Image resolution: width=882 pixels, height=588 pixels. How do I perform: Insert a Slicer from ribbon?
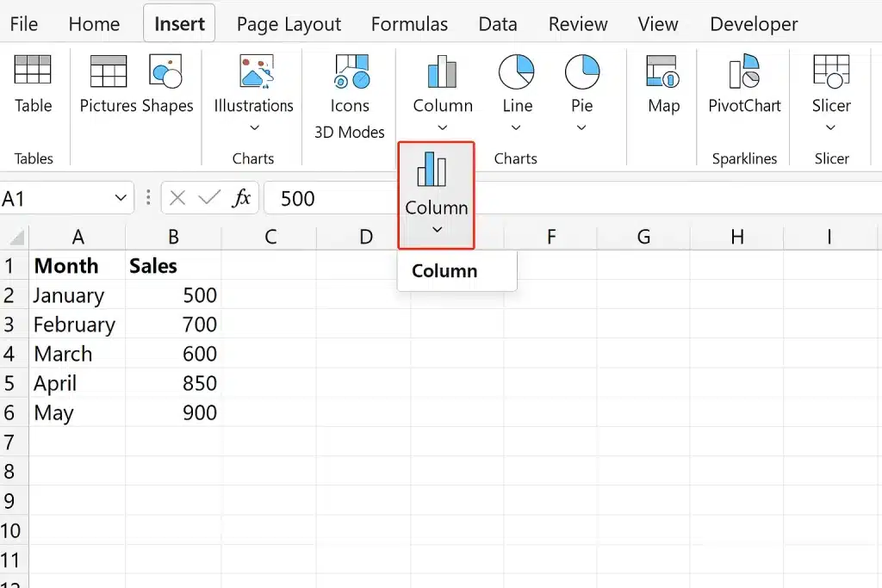coord(830,72)
